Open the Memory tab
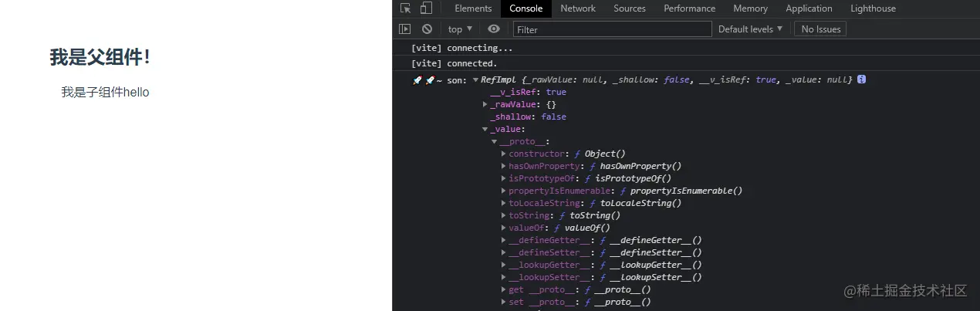Screen dimensions: 980x311 (x=751, y=8)
